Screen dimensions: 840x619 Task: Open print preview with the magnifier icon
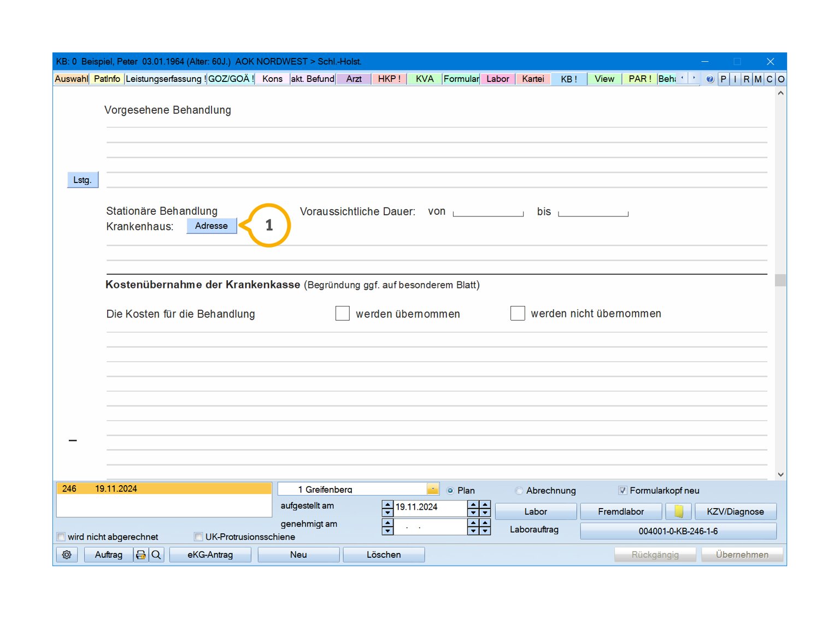click(x=156, y=555)
